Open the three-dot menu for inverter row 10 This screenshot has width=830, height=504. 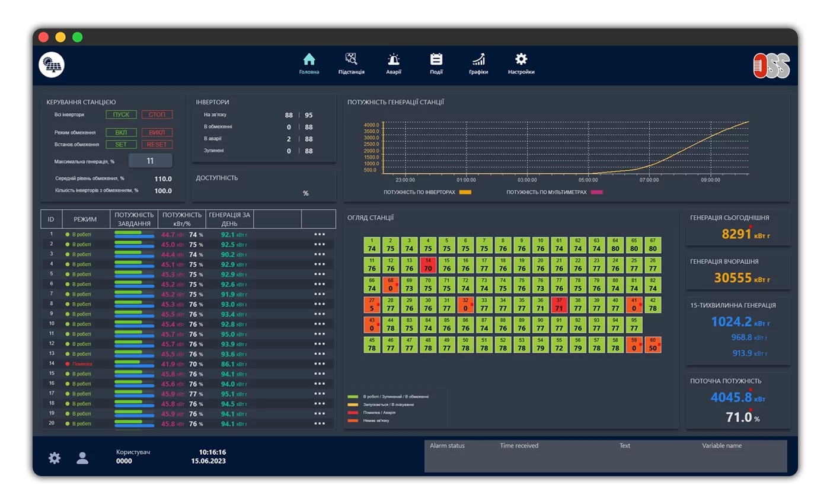(320, 324)
